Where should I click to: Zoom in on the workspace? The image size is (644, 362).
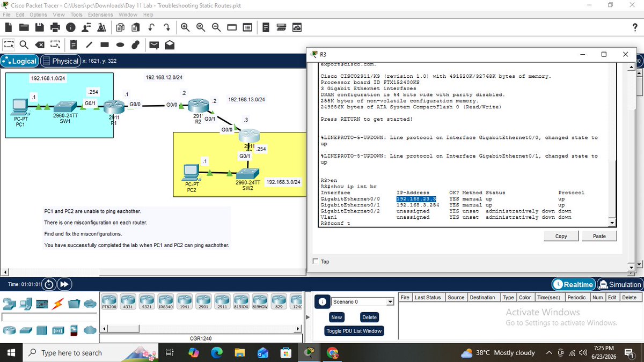[185, 27]
